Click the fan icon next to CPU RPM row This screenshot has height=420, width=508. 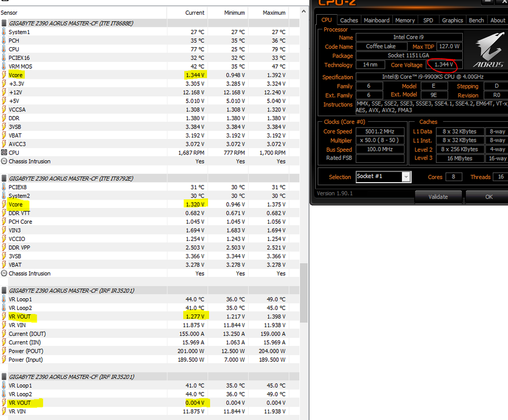pos(4,153)
